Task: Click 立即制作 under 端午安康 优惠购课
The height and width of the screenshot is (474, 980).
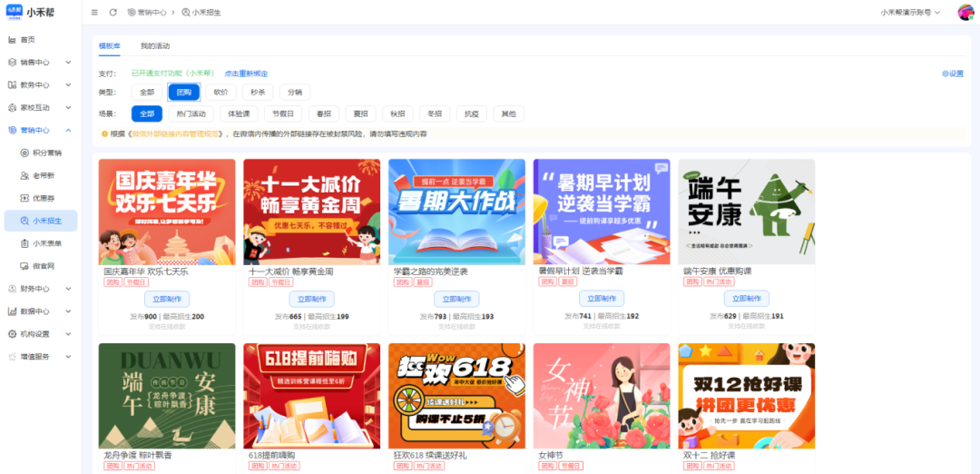Action: [747, 299]
